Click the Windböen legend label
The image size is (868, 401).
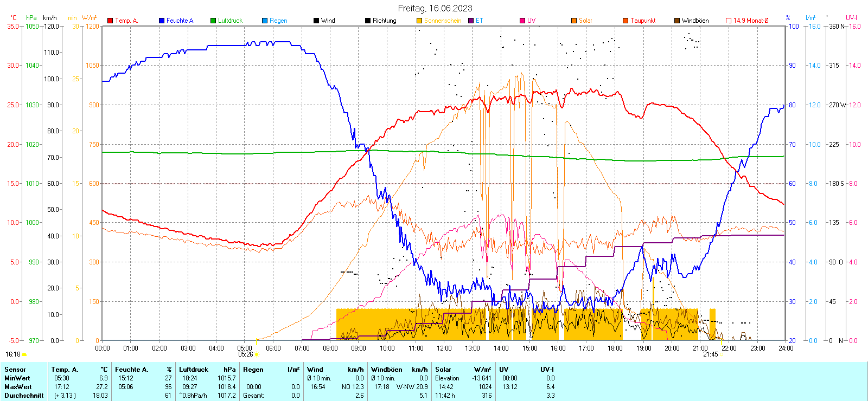pyautogui.click(x=695, y=21)
